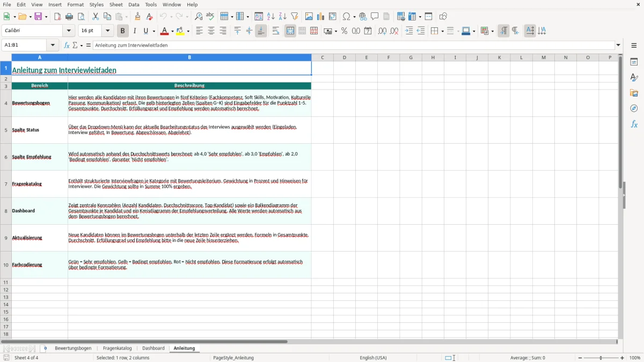Sort ascending icon
The image size is (644, 362).
pos(271,17)
